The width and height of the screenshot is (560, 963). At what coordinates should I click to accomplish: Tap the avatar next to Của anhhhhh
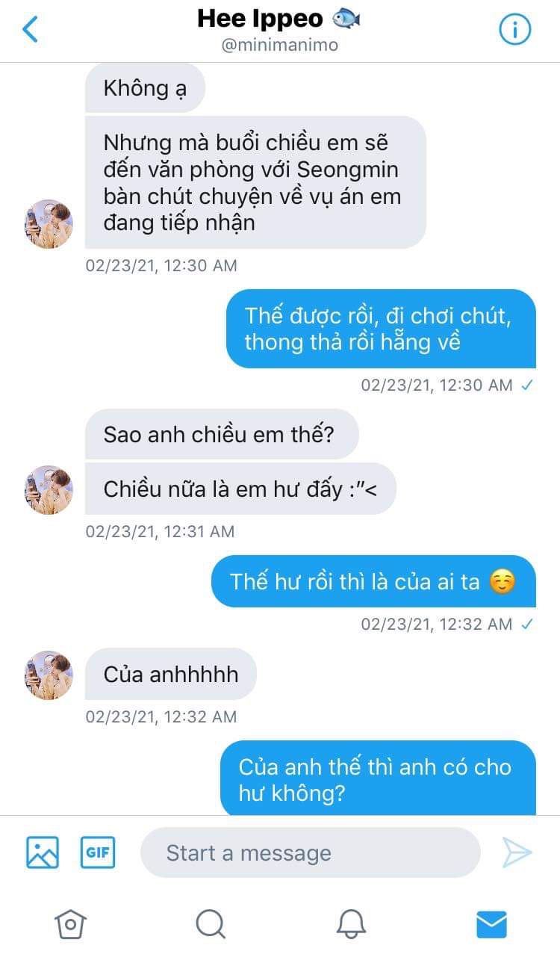49,675
